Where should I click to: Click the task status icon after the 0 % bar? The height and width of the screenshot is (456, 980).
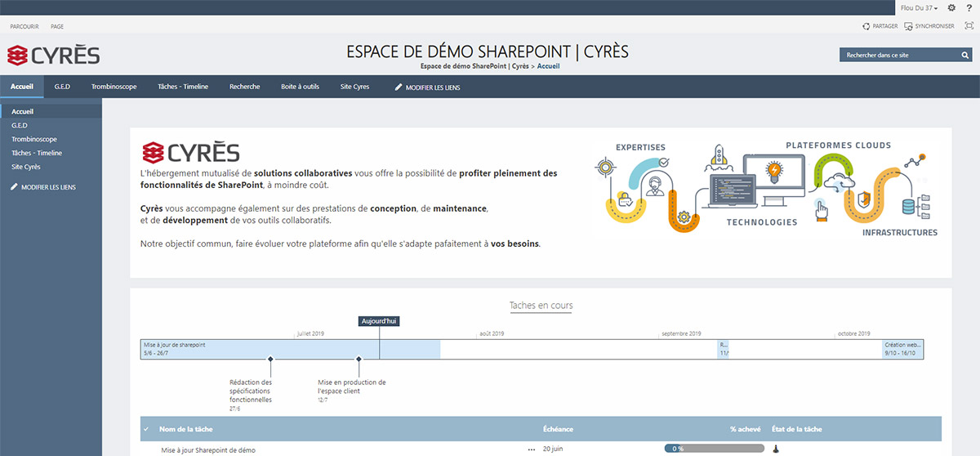(775, 449)
